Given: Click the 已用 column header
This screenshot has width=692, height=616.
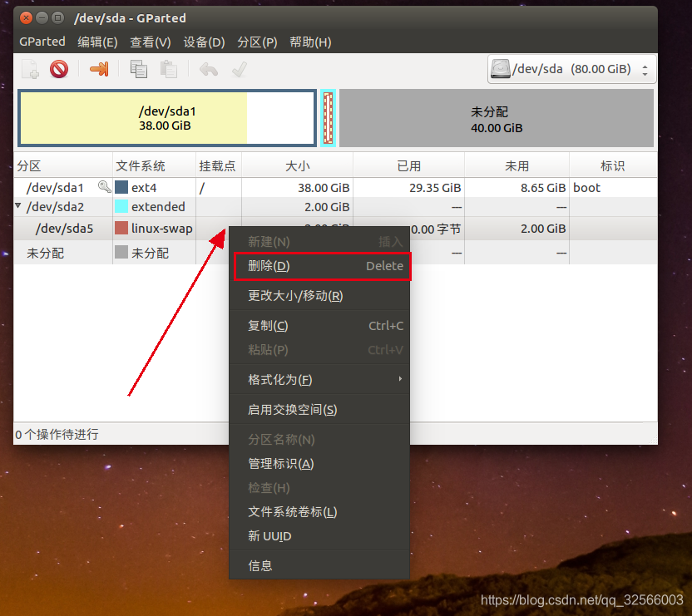Looking at the screenshot, I should 408,166.
